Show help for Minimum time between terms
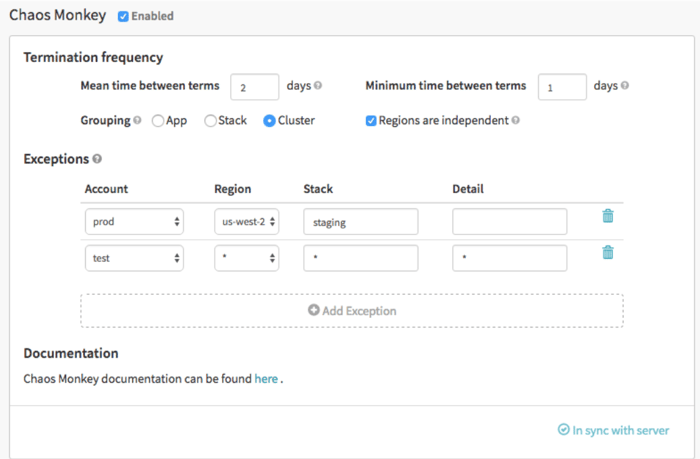This screenshot has width=700, height=459. click(x=625, y=85)
